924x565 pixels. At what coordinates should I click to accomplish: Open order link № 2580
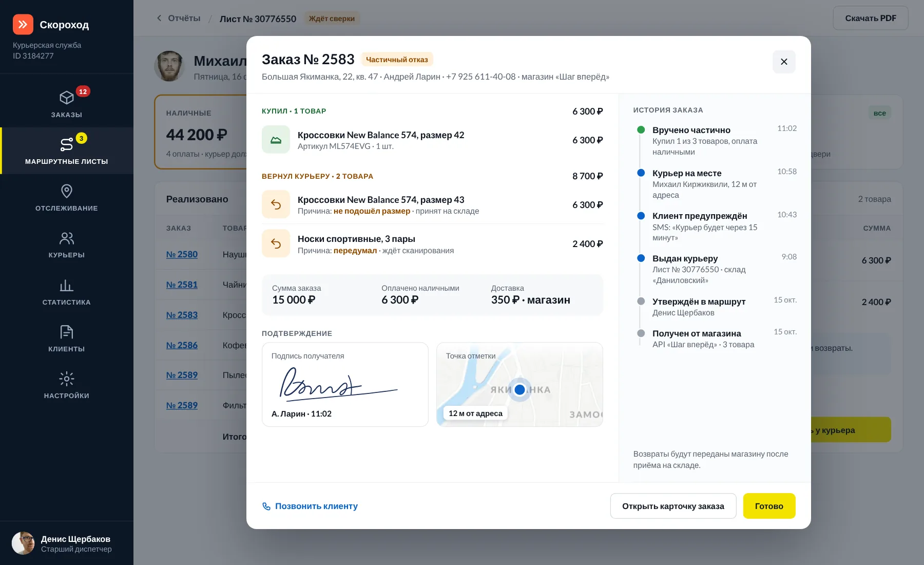[x=182, y=254]
